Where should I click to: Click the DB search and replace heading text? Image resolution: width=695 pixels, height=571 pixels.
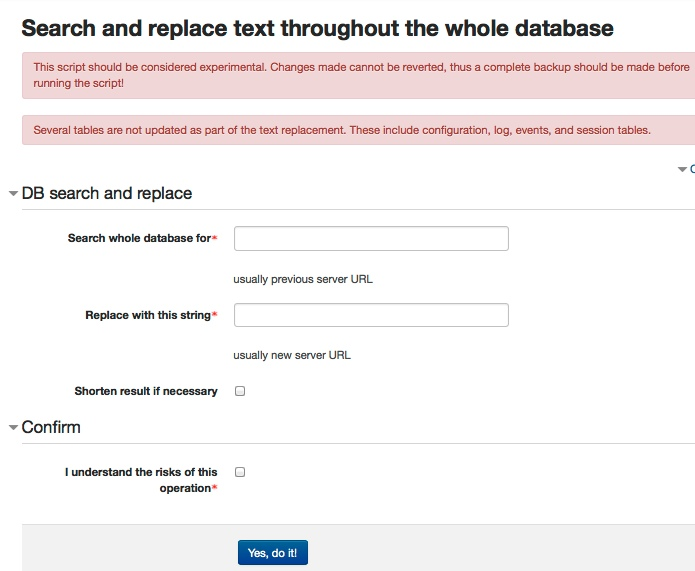point(107,193)
